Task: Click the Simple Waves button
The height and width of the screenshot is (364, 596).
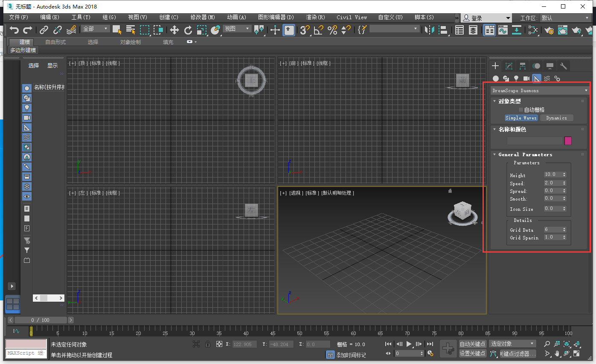Action: click(521, 118)
